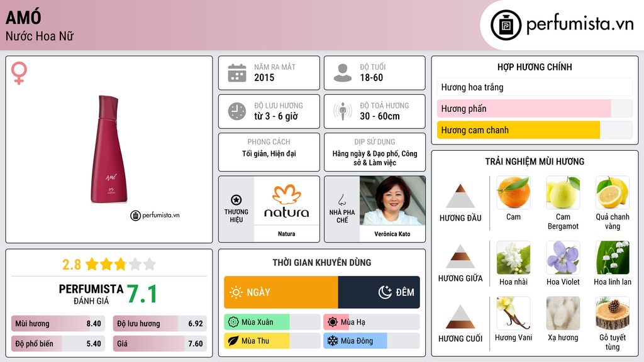Click the Quả chanh vàng lemon image
Viewport: 644px width, 362px height.
coord(613,192)
